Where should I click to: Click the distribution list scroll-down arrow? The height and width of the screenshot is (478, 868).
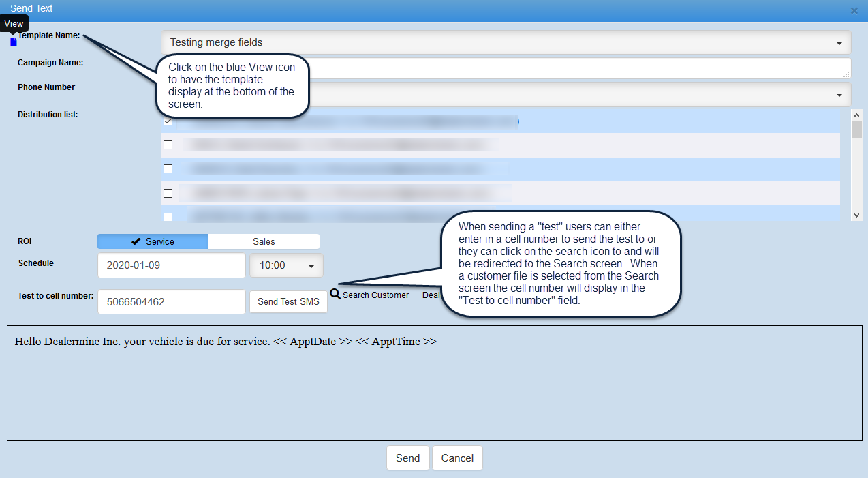pos(857,215)
